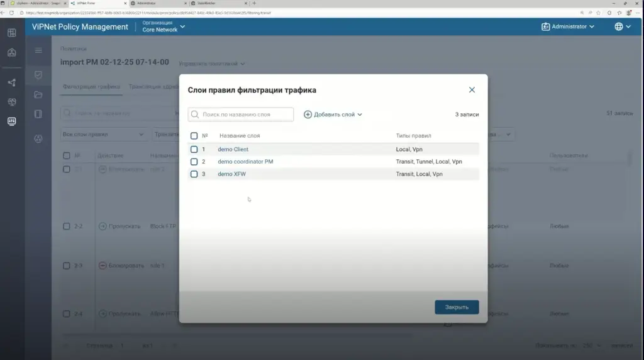Click the Закрыть button
The height and width of the screenshot is (360, 644).
pyautogui.click(x=457, y=307)
